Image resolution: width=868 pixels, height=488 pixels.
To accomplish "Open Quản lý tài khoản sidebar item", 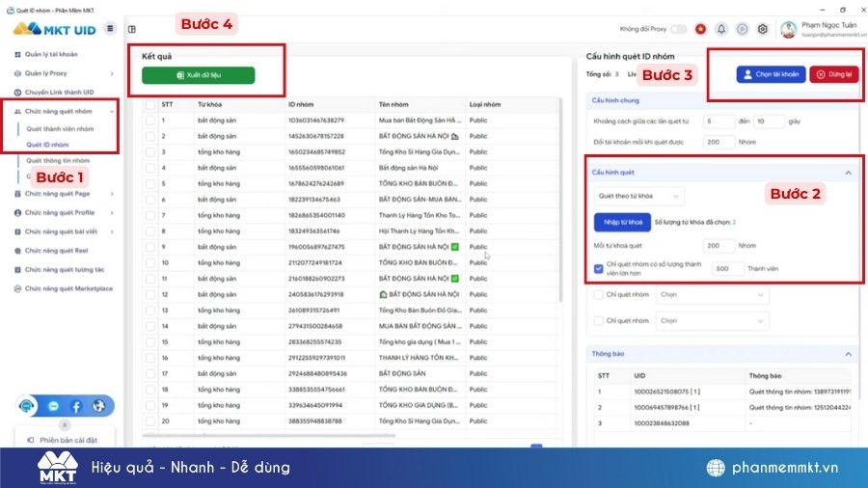I will [51, 54].
